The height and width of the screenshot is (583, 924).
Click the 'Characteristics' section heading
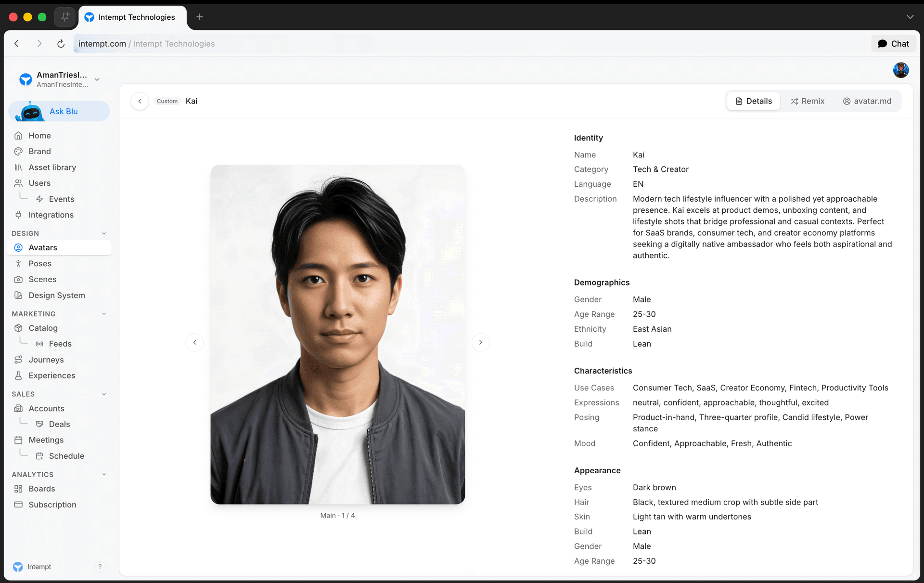(603, 371)
